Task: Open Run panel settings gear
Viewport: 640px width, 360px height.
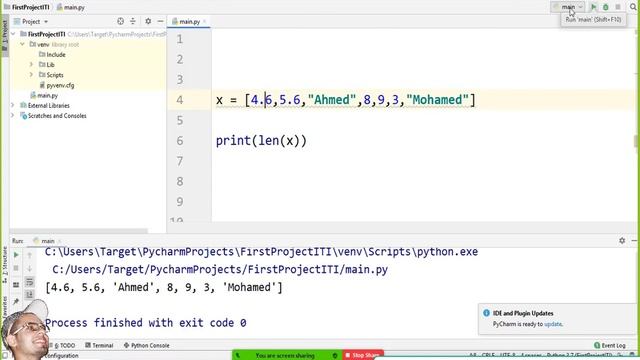Action: [x=622, y=241]
